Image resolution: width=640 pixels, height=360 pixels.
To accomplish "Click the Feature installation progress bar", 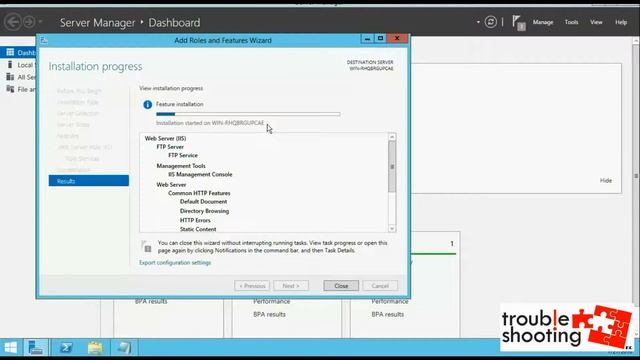I will pos(248,114).
